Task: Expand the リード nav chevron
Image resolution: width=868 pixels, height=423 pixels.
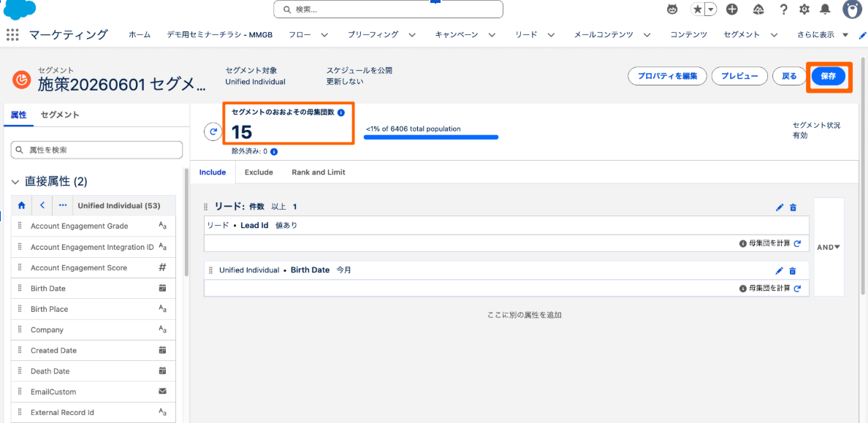Action: point(552,35)
